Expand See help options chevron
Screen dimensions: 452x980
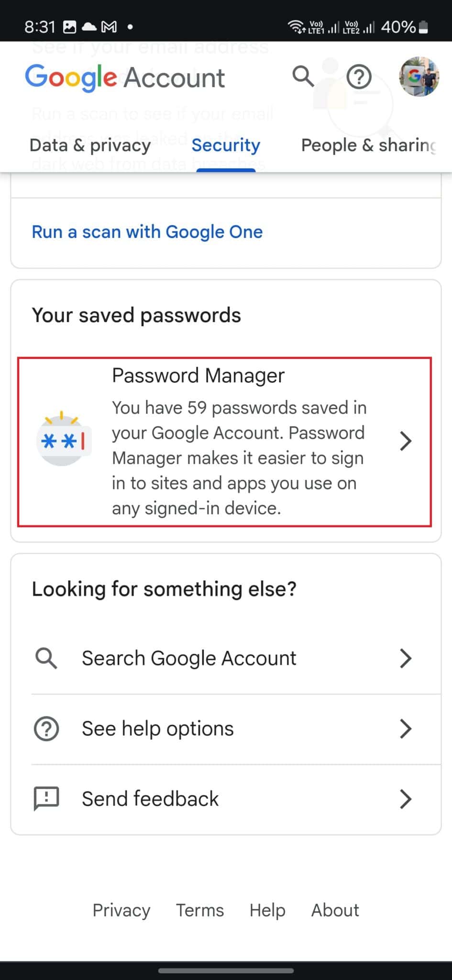point(406,728)
